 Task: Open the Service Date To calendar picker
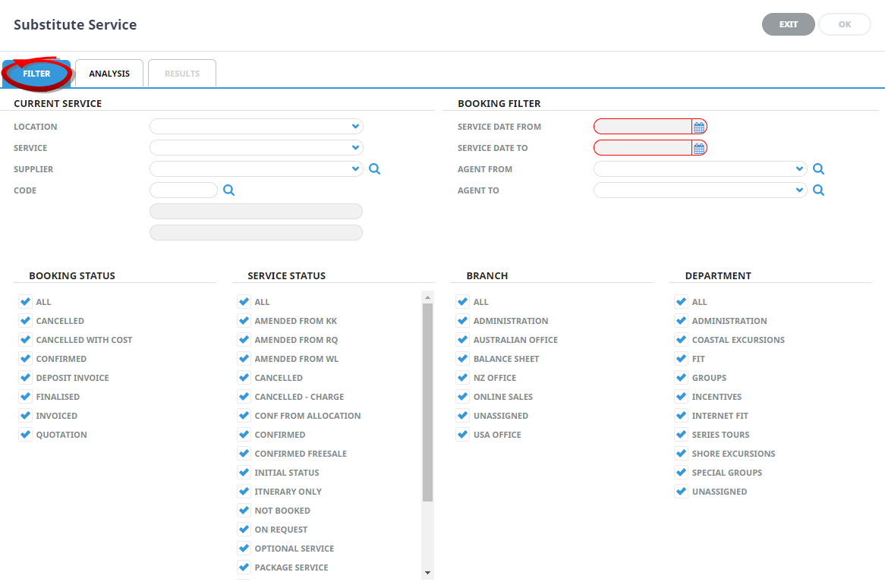click(699, 149)
